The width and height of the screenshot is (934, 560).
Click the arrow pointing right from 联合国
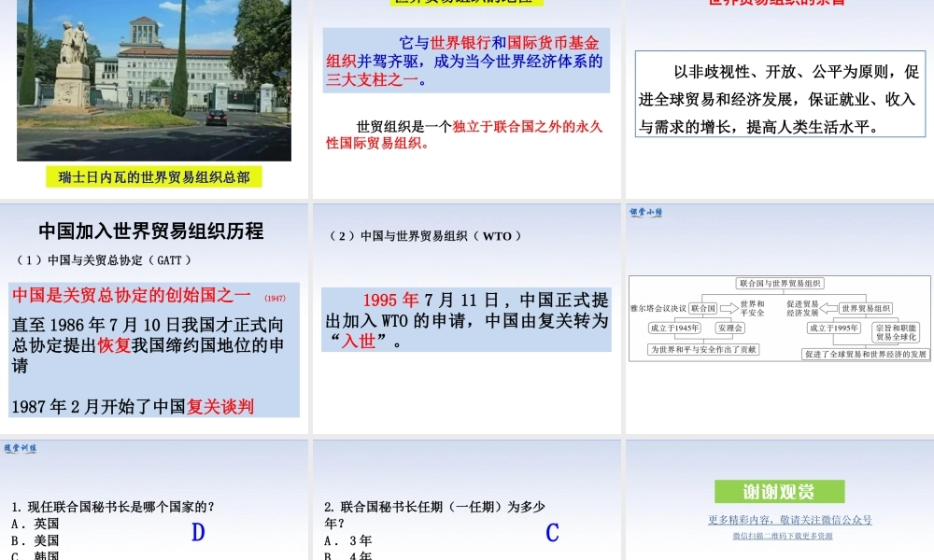[729, 307]
